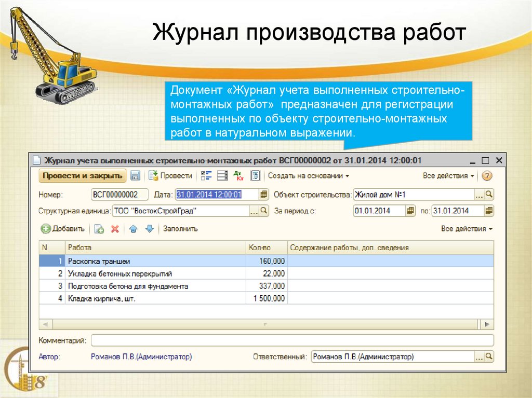This screenshot has height=398, width=532.
Task: Open calendar for period end date
Action: click(489, 211)
